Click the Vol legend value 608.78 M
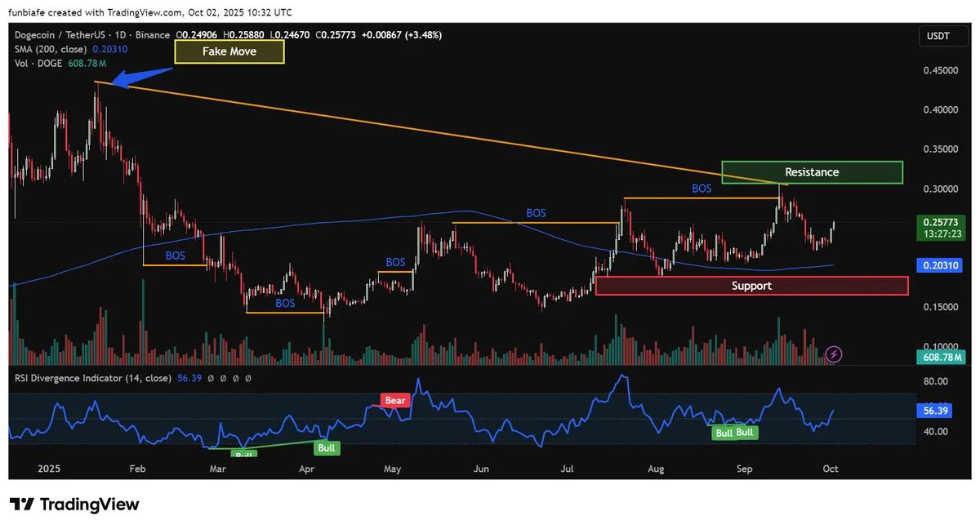 click(89, 63)
